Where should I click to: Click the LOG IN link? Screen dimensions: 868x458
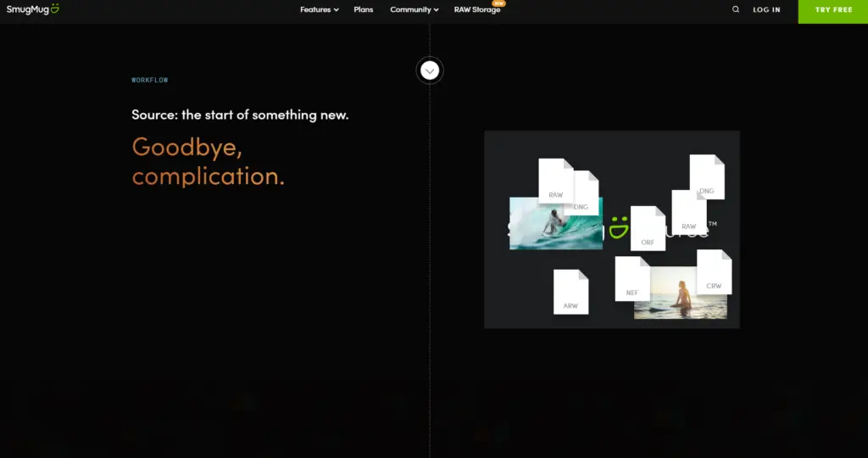click(x=766, y=10)
